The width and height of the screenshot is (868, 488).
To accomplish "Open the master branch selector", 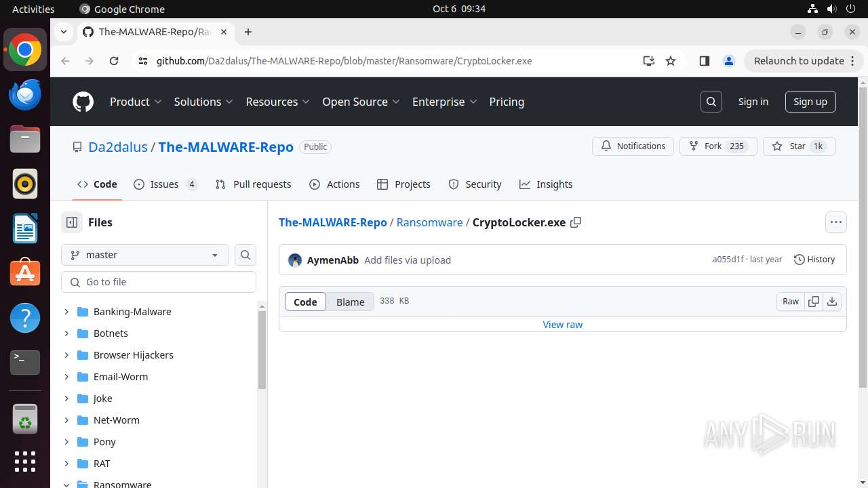I will pyautogui.click(x=145, y=255).
